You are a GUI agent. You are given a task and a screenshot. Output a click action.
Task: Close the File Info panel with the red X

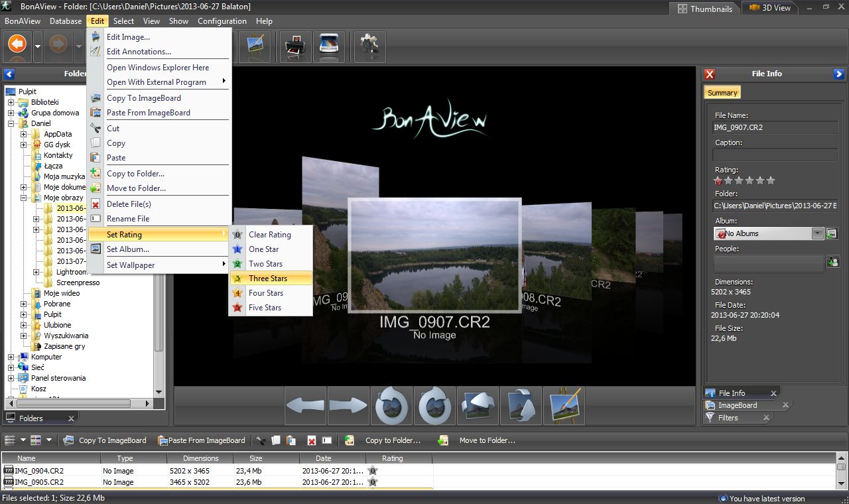pos(710,74)
